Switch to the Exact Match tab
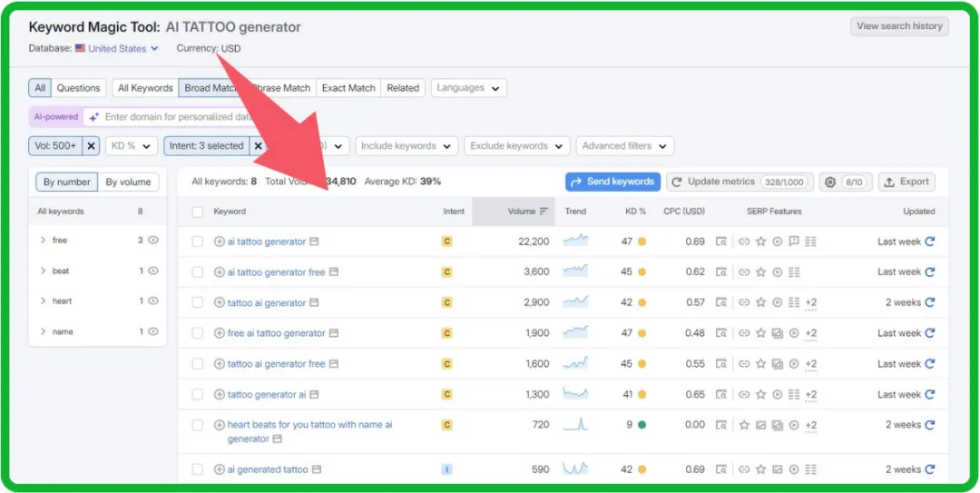This screenshot has height=493, width=980. (x=348, y=88)
